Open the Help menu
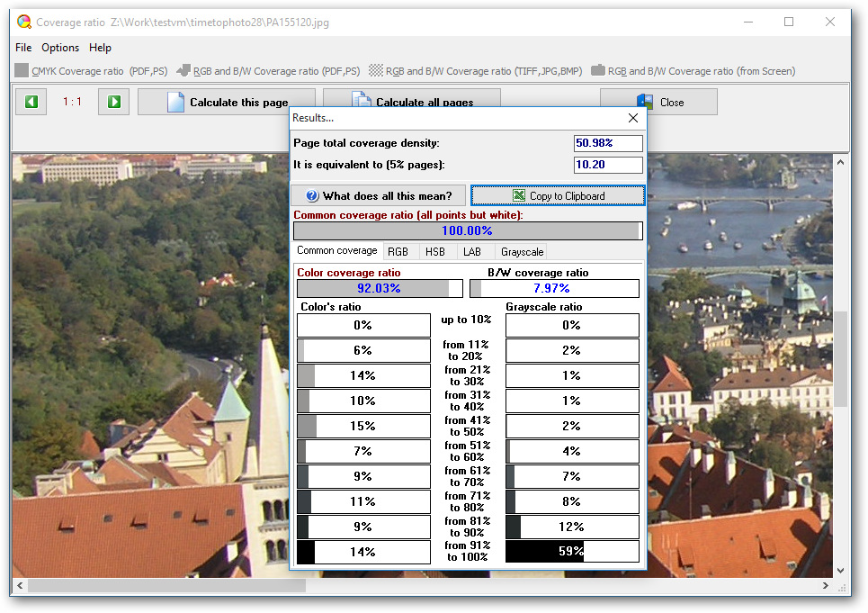This screenshot has width=868, height=613. pyautogui.click(x=101, y=48)
